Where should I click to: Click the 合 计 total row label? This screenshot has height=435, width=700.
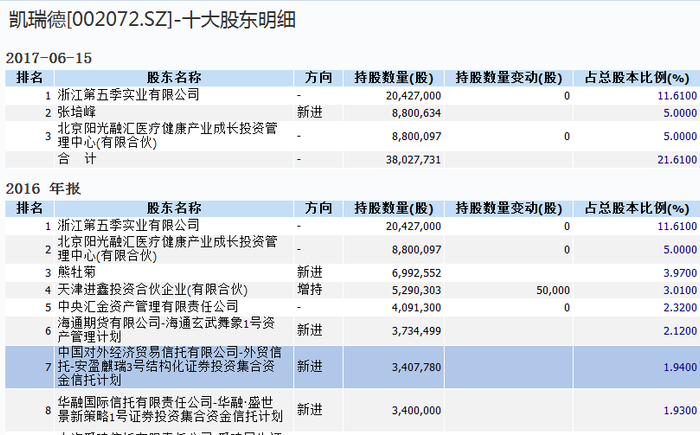coord(77,159)
